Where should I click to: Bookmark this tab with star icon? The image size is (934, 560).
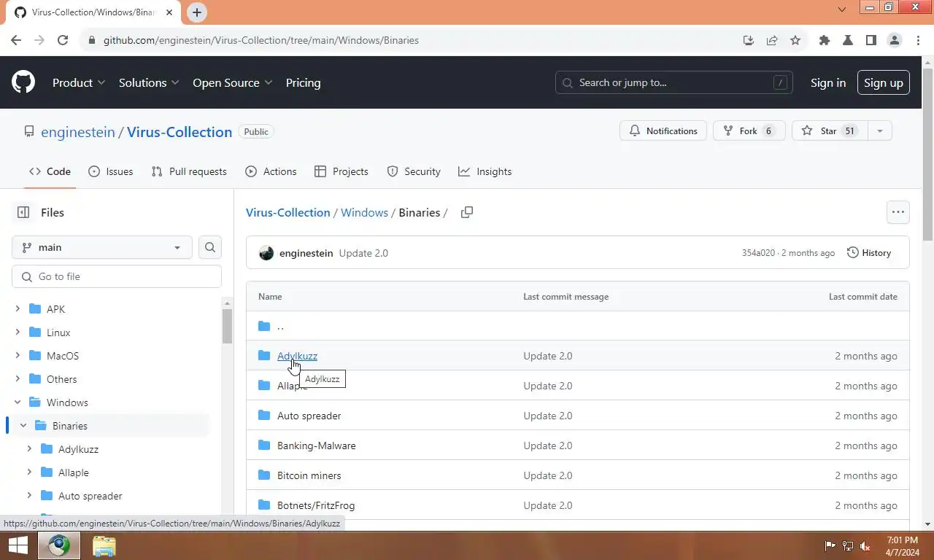tap(795, 40)
